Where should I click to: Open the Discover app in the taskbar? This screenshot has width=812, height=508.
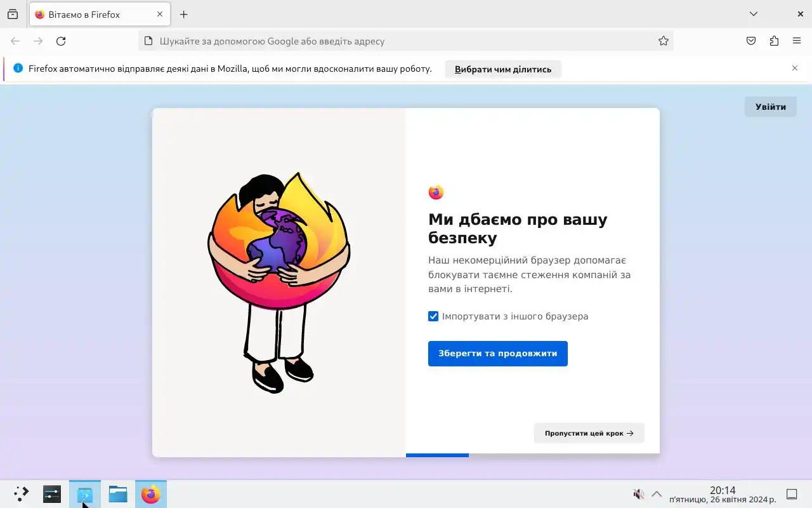[x=85, y=494]
